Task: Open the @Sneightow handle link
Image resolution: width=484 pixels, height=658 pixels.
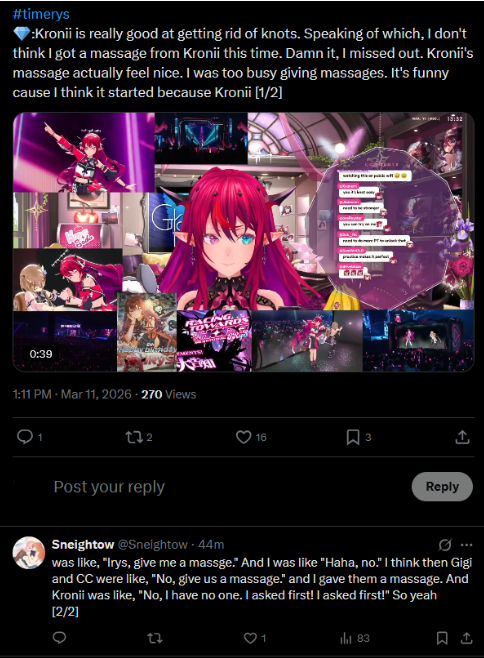Action: pos(152,544)
